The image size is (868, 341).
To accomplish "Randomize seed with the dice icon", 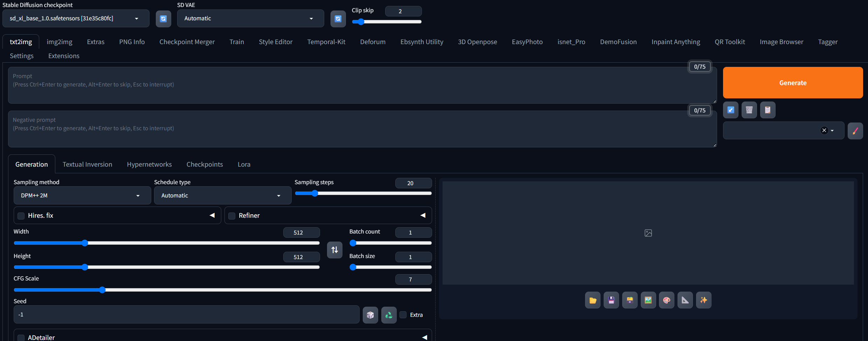I will (x=370, y=315).
